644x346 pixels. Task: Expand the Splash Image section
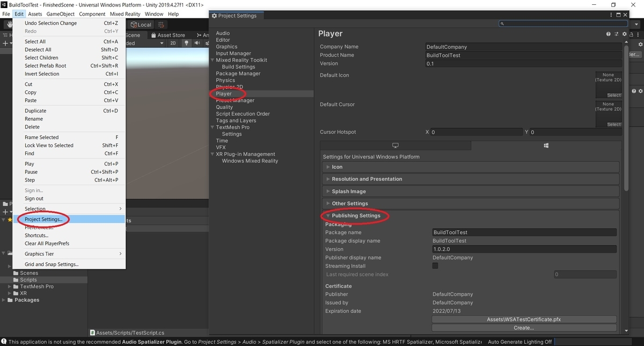(471, 191)
